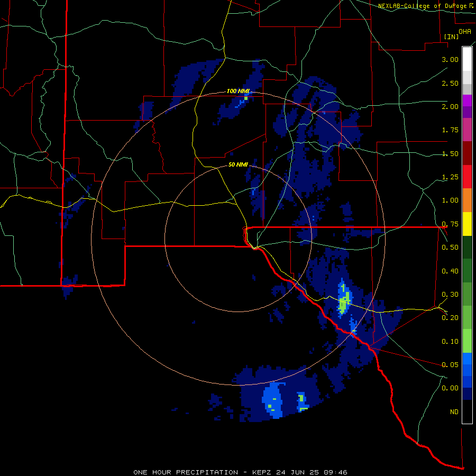The image size is (476, 476).
Task: Click the 0.40 legend value
Action: click(x=450, y=271)
